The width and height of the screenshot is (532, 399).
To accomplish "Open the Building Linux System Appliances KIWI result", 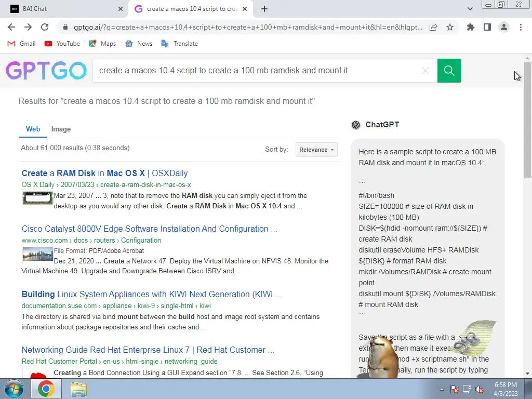I will 152,294.
